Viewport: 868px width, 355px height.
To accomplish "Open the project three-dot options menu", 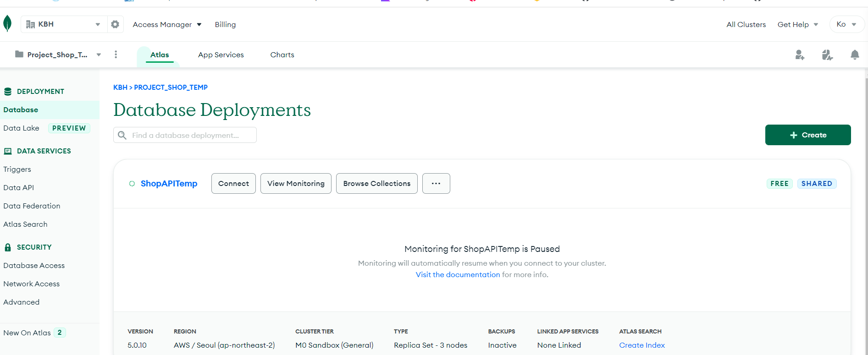I will [116, 55].
